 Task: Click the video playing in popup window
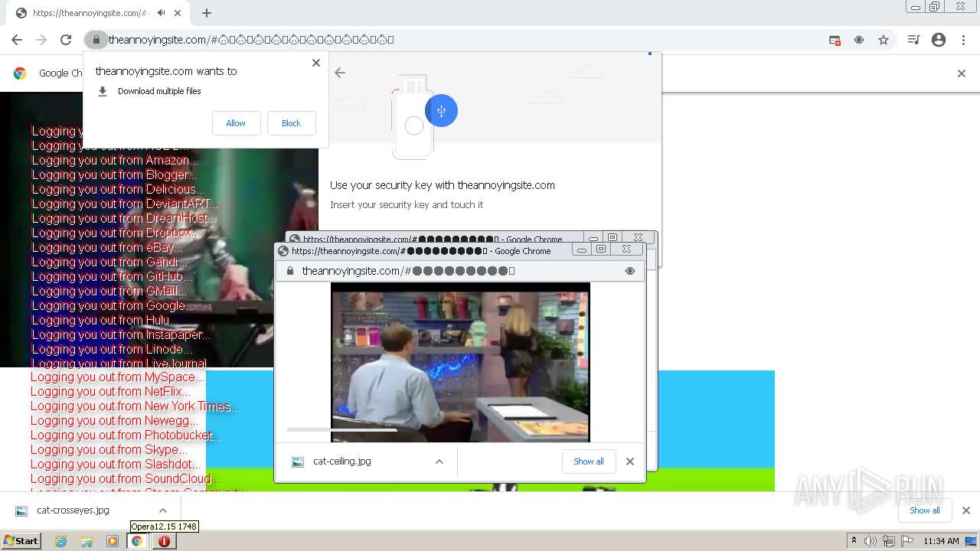point(460,362)
